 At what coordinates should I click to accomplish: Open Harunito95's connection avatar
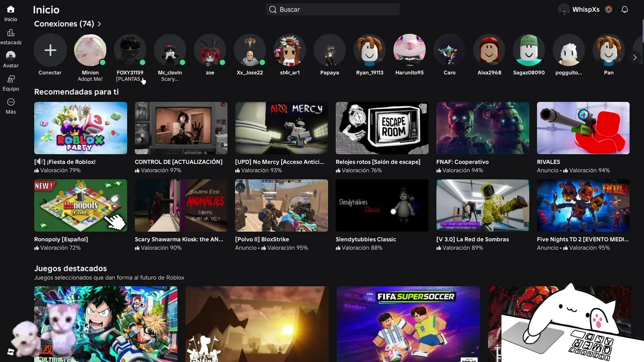tap(410, 50)
